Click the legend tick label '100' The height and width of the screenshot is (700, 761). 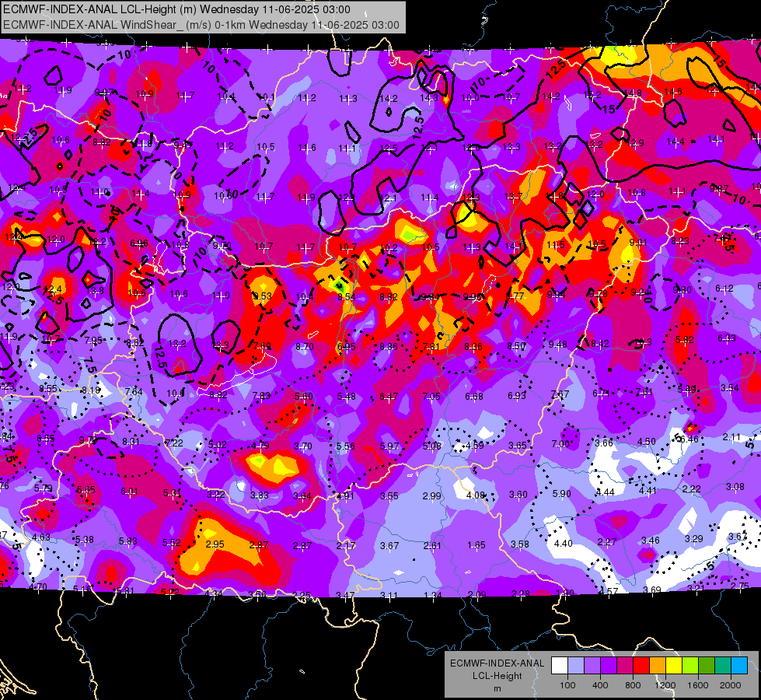pyautogui.click(x=567, y=685)
